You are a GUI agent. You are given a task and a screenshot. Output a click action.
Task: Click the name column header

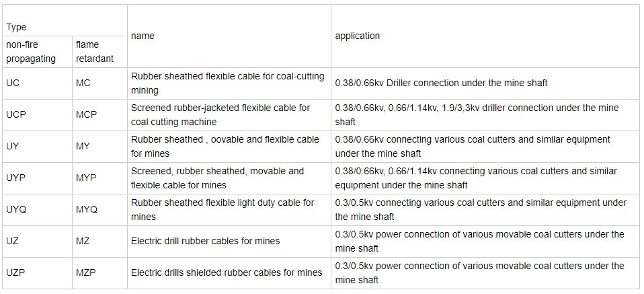coord(229,36)
